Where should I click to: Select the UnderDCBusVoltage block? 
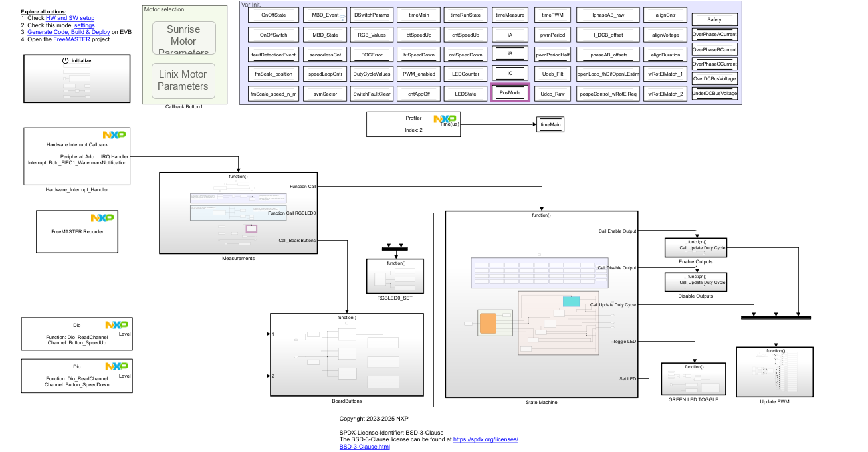[714, 94]
